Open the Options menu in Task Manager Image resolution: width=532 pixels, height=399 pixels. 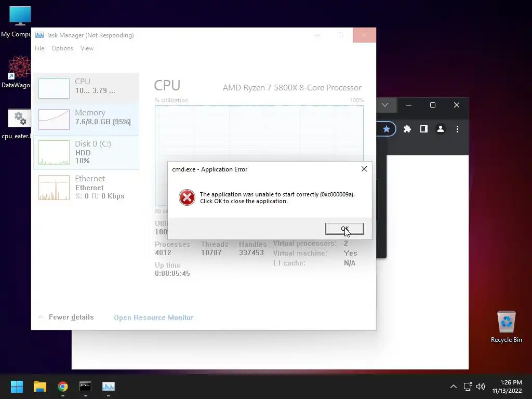click(x=62, y=48)
